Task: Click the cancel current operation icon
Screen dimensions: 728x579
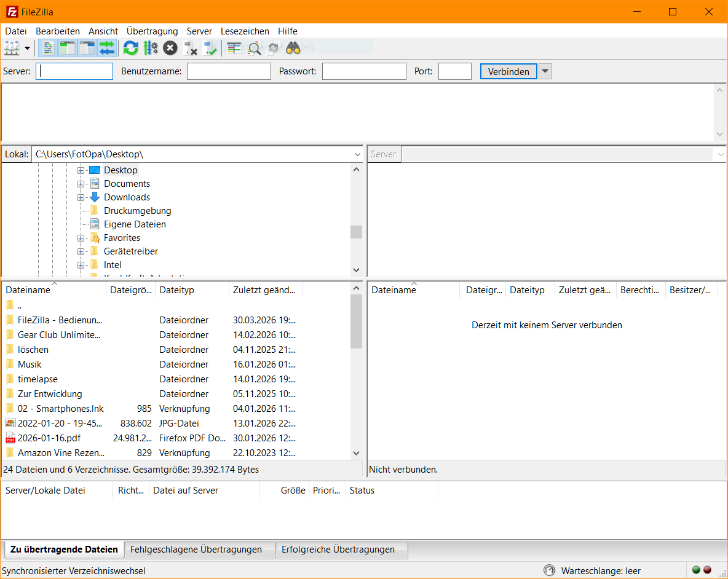Action: tap(170, 48)
